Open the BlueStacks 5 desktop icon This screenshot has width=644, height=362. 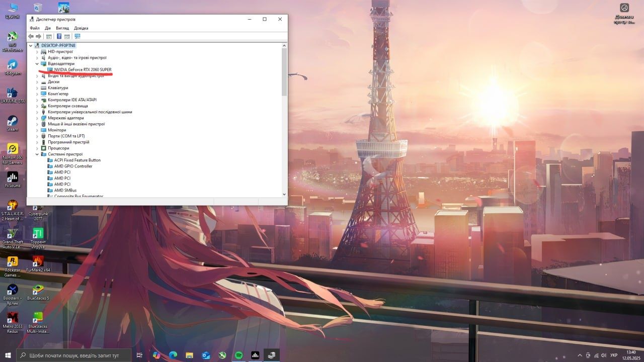click(38, 292)
